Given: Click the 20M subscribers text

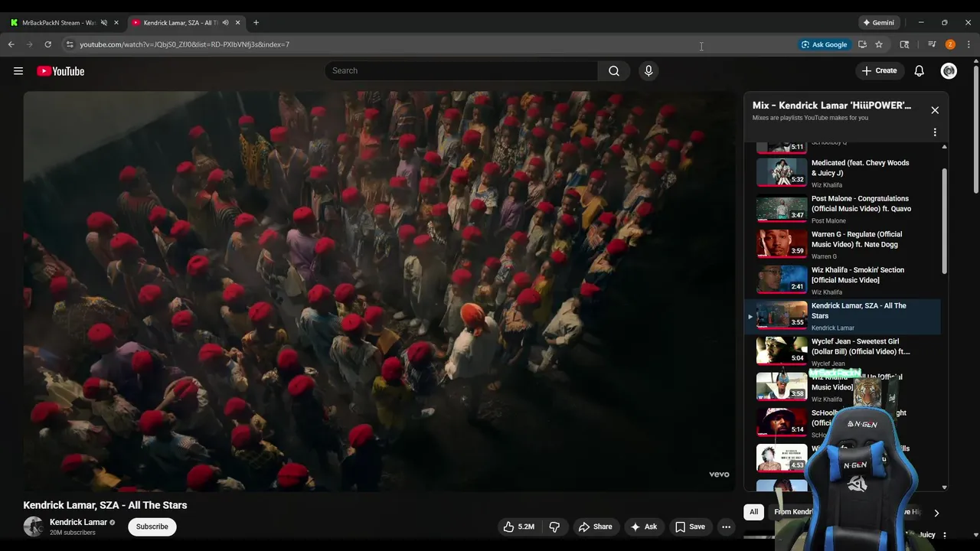Looking at the screenshot, I should [x=73, y=533].
